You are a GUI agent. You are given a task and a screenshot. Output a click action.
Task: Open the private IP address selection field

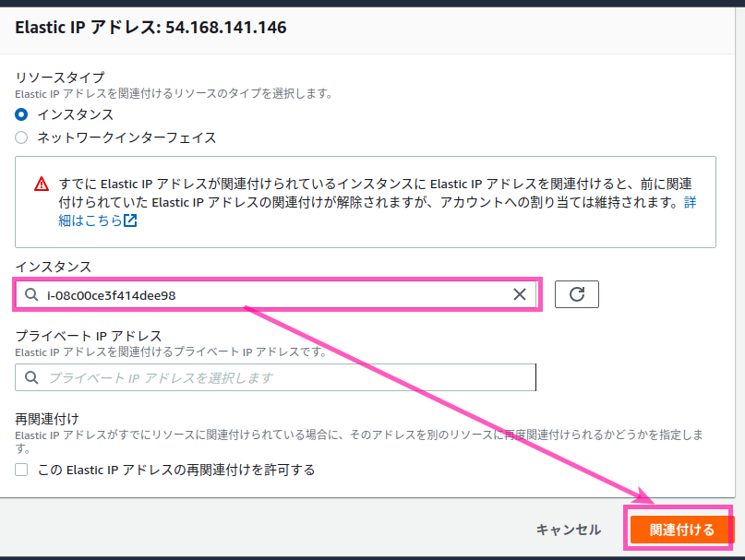(276, 377)
